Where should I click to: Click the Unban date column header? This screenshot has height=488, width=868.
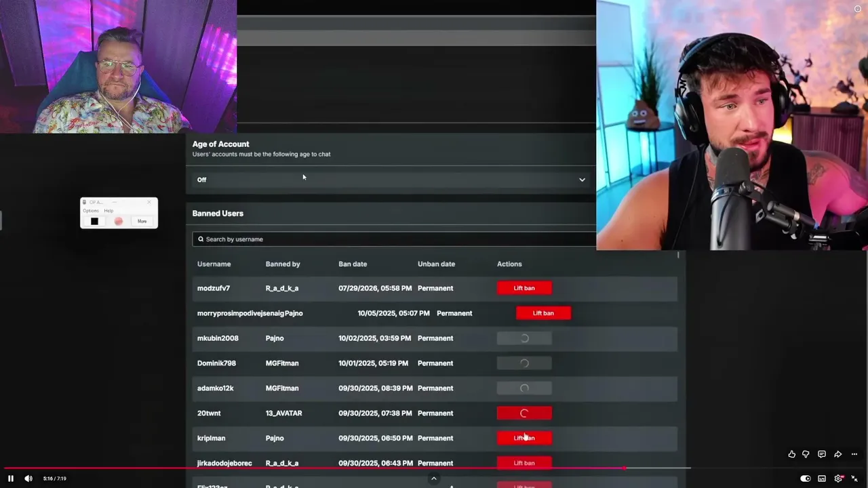tap(436, 264)
